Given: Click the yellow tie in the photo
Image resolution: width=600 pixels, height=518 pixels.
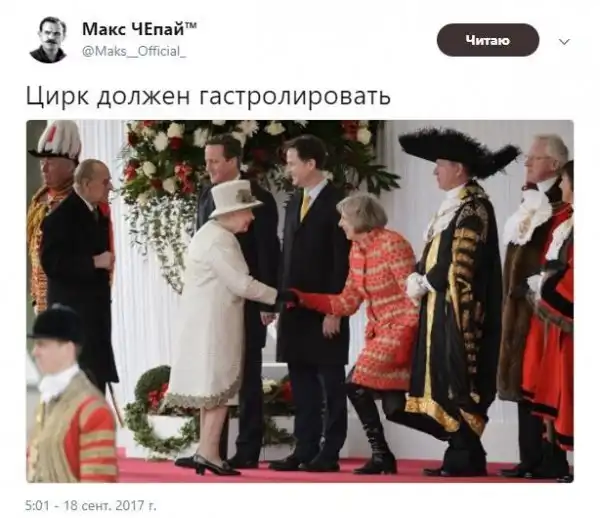Looking at the screenshot, I should click(305, 206).
